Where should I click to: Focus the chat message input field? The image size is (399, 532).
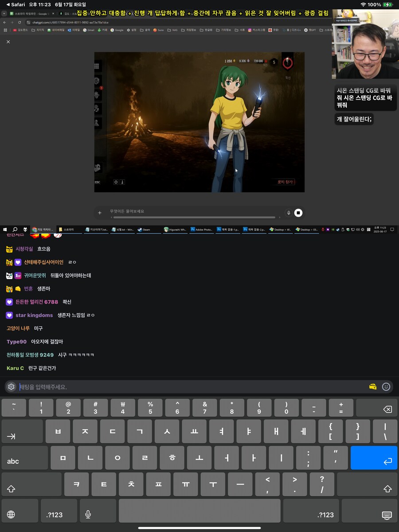[x=192, y=387]
